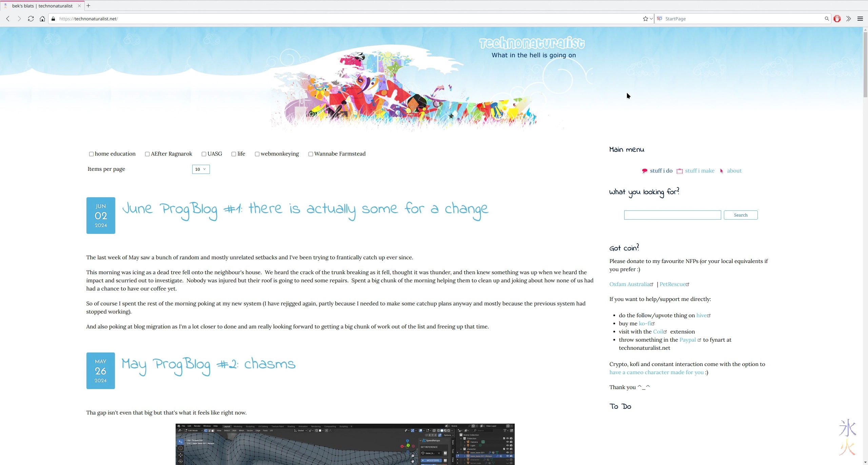Viewport: 868px width, 465px height.
Task: Enable the webmonkeying category checkbox
Action: (257, 154)
